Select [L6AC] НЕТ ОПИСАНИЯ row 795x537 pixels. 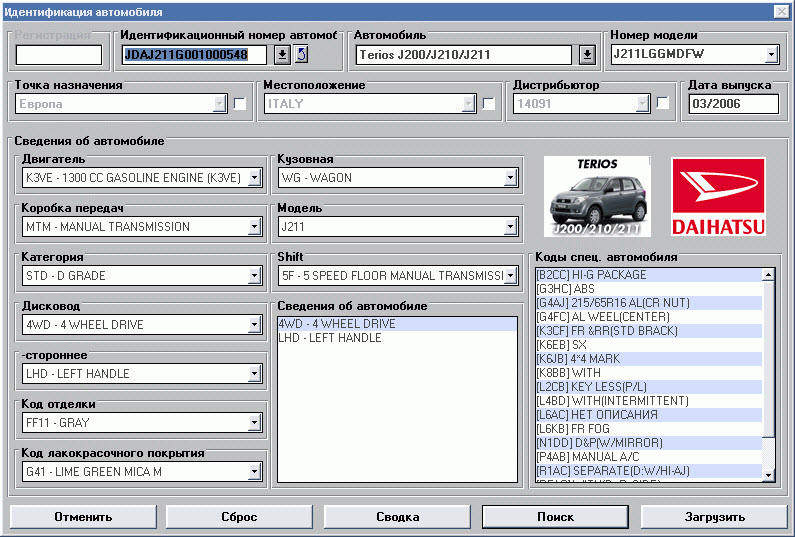[648, 415]
